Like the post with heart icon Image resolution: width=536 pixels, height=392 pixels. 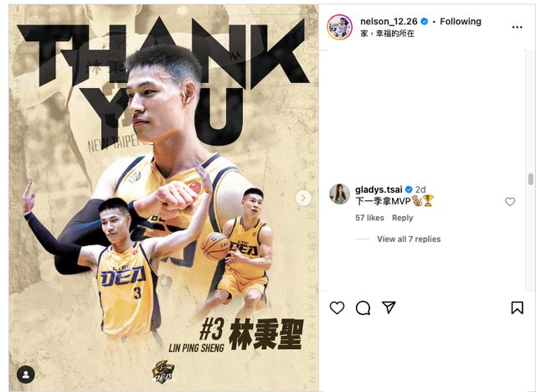pyautogui.click(x=337, y=307)
